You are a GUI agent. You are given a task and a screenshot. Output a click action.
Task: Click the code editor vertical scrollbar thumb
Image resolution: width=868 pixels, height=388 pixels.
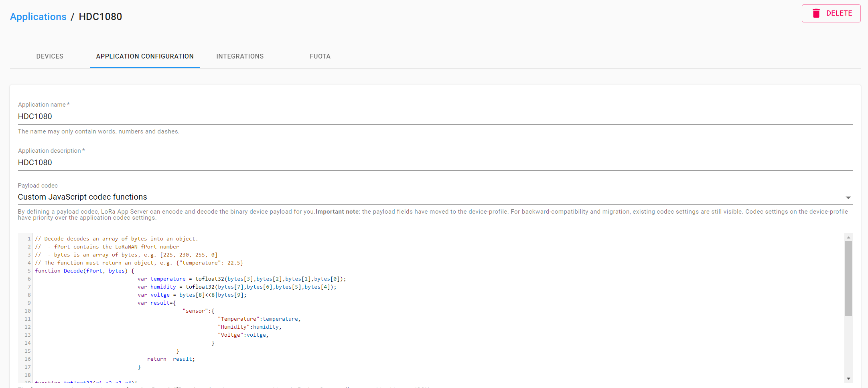click(x=848, y=279)
